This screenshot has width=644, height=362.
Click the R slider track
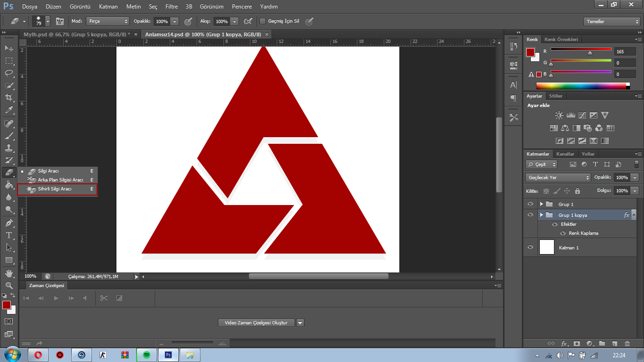[x=581, y=49]
